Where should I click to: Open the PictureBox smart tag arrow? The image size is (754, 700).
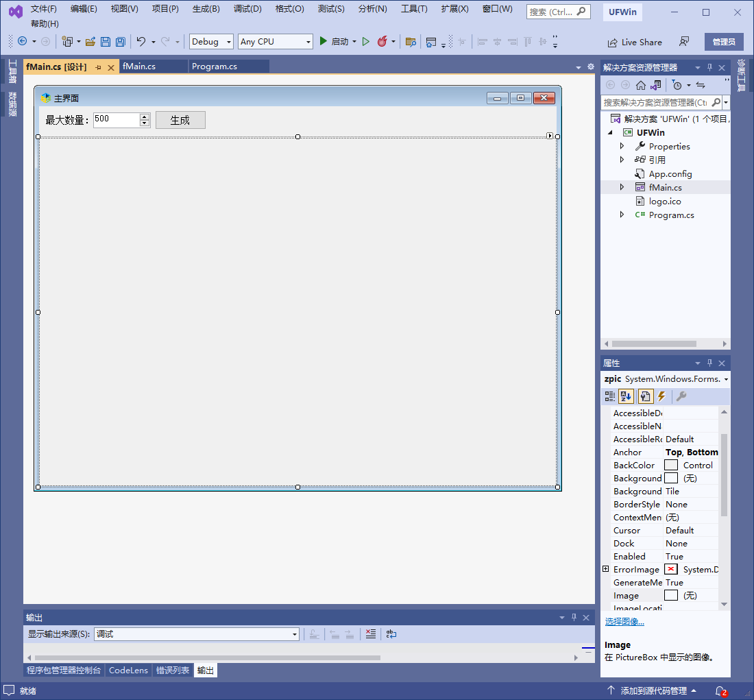coord(550,136)
